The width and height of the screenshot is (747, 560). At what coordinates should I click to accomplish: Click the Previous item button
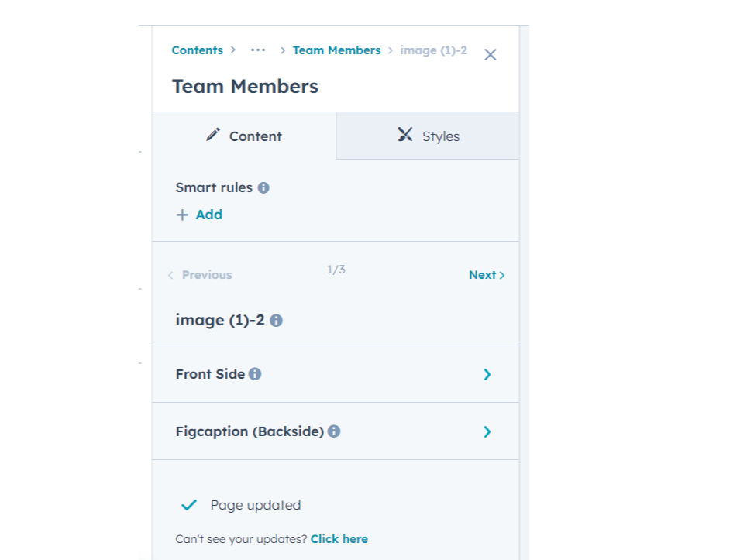[x=200, y=275]
